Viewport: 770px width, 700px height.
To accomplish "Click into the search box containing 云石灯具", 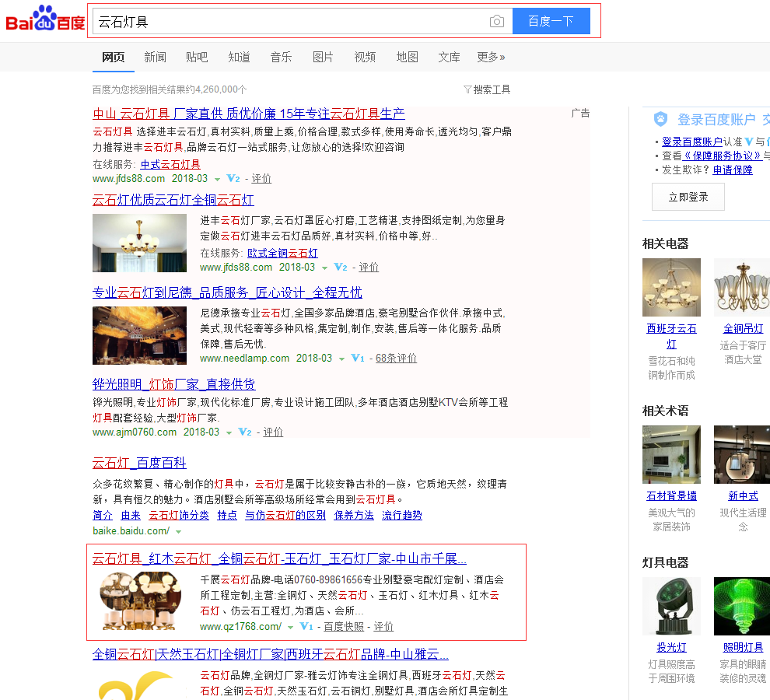I will coord(288,22).
